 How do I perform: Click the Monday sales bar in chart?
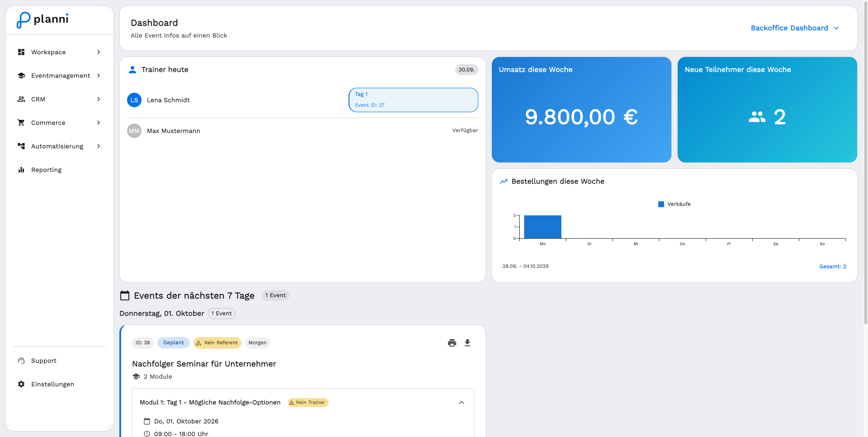(542, 227)
